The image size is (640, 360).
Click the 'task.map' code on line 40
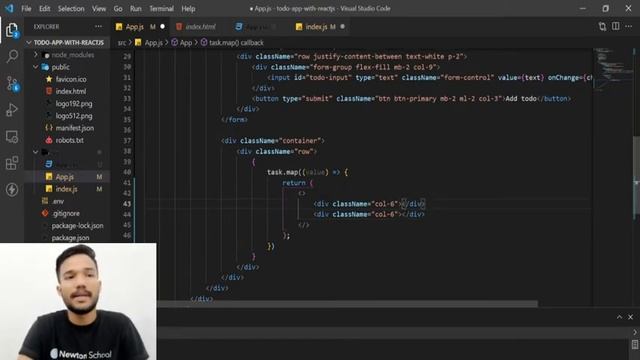[282, 172]
